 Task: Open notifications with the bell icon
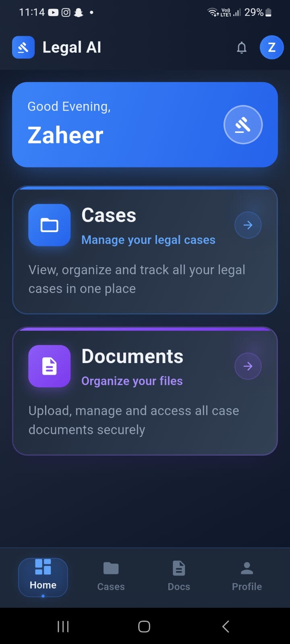coord(242,47)
